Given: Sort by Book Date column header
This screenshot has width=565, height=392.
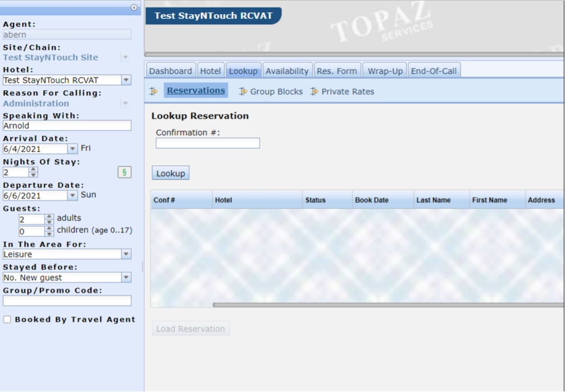Looking at the screenshot, I should [x=383, y=200].
